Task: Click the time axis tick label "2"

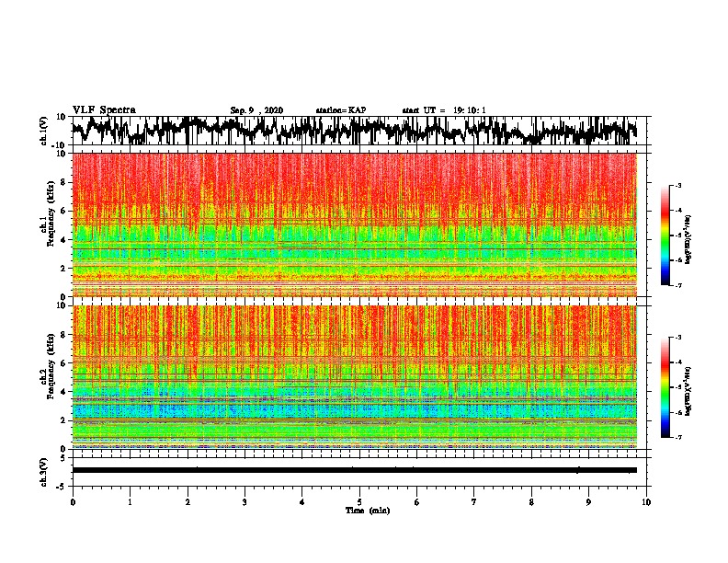Action: pos(188,502)
